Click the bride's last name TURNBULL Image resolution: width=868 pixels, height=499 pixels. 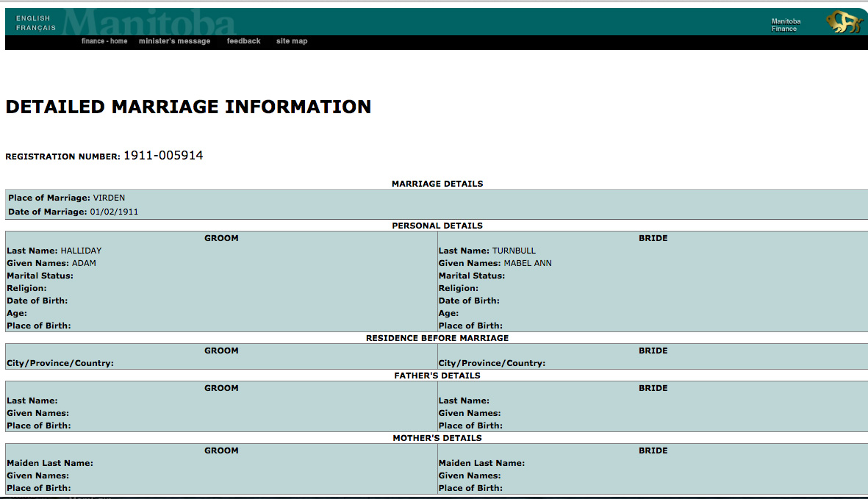[514, 251]
